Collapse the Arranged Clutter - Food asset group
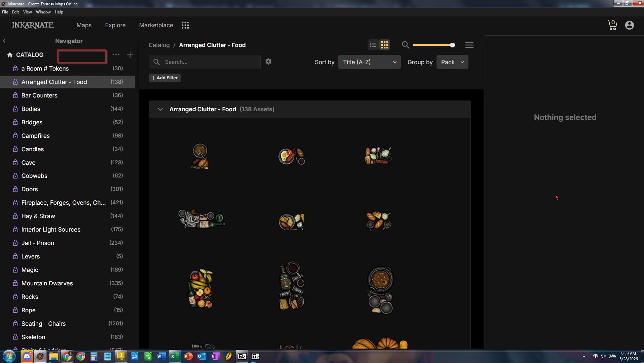Viewport: 644px width, 363px height. [x=160, y=109]
